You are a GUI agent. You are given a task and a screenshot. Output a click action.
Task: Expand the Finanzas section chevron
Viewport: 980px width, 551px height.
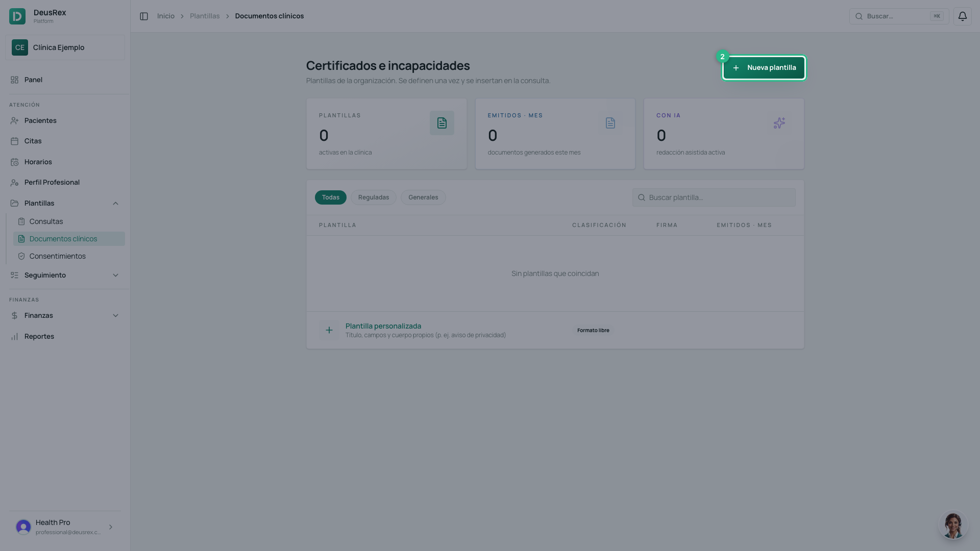pos(116,316)
